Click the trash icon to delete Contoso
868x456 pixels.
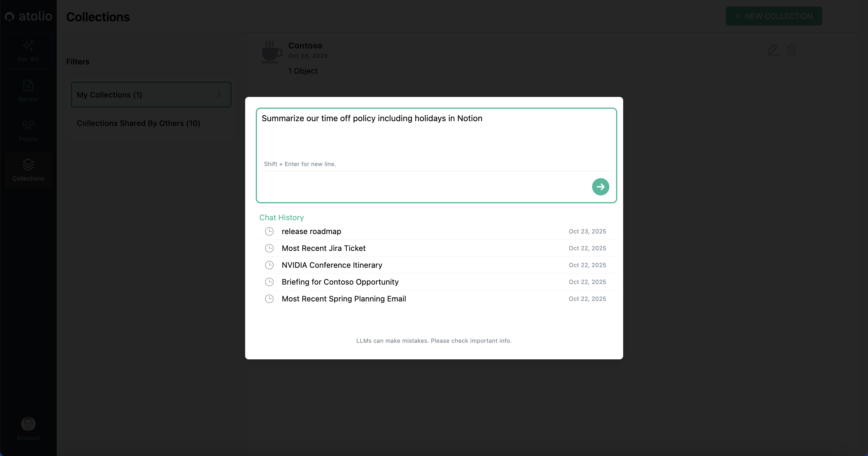tap(791, 50)
